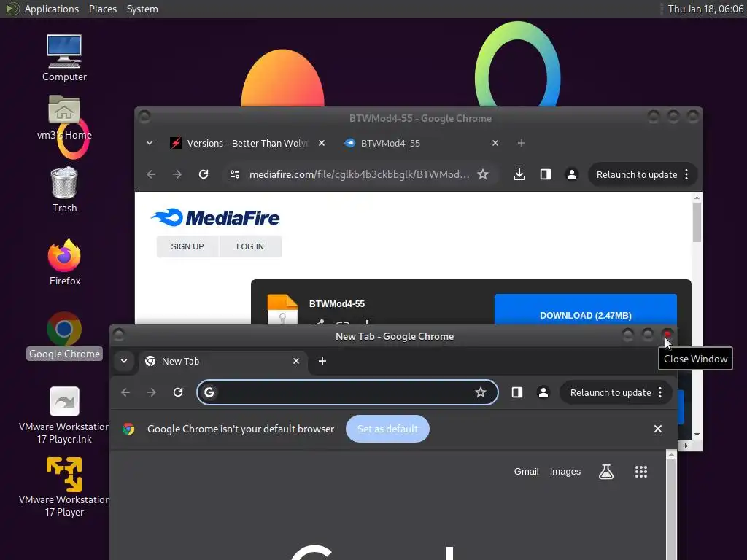Go back in the MediaFire window

[x=151, y=174]
